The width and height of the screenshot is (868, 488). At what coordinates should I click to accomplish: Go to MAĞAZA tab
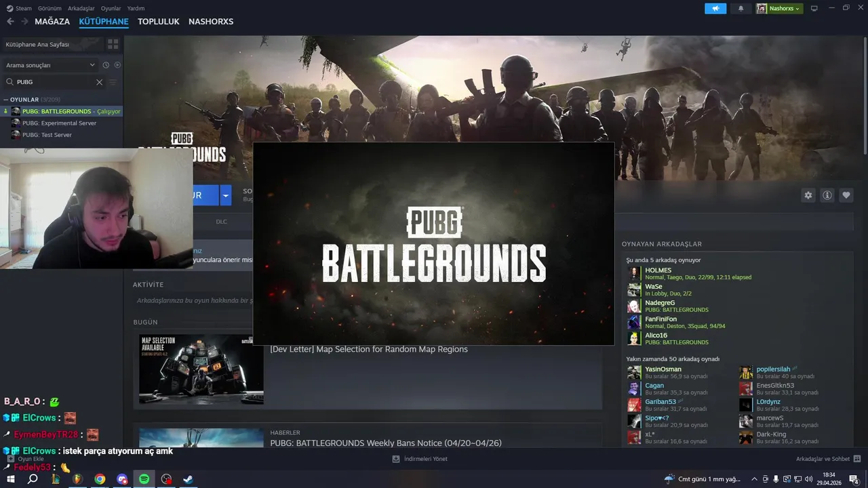point(52,22)
